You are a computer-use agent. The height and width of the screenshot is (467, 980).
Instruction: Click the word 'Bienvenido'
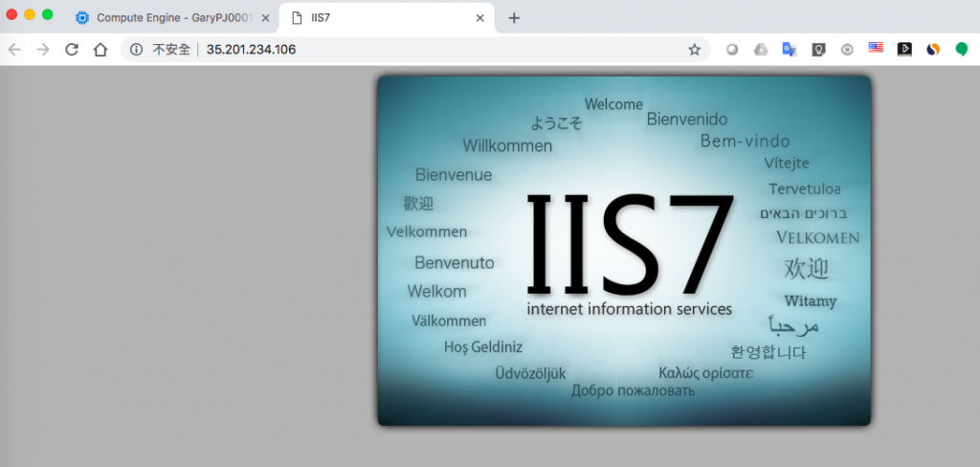(687, 119)
